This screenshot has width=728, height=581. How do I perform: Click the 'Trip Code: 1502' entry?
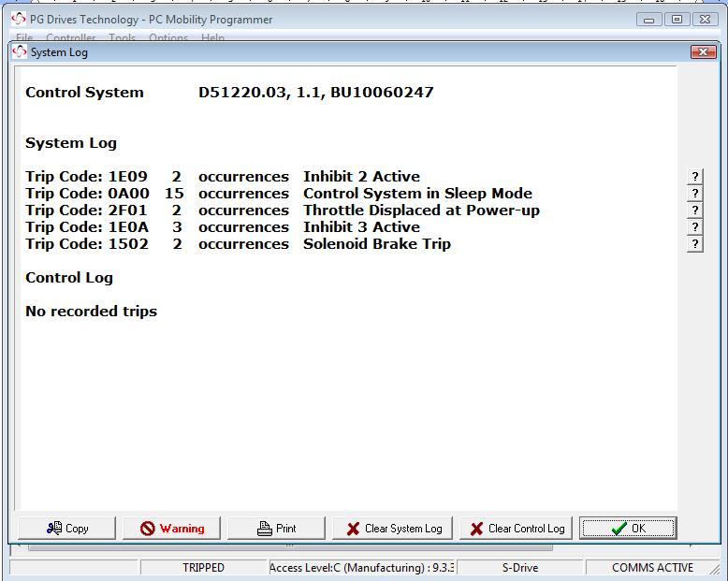coord(87,244)
